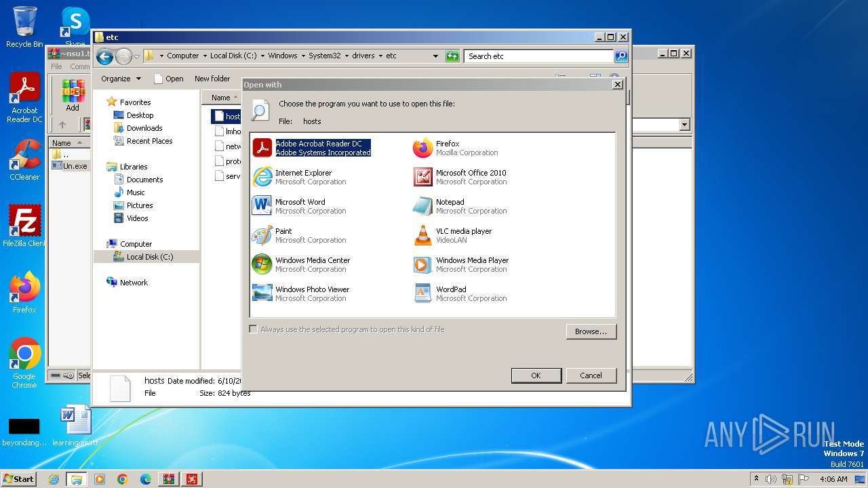
Task: Click WinRAR Add toolbar button
Action: [73, 96]
